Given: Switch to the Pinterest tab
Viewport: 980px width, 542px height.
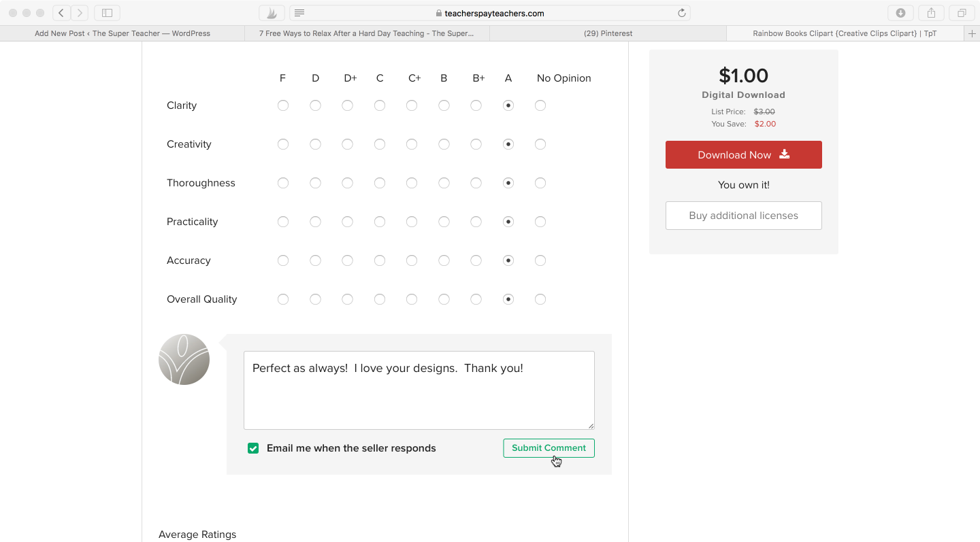Looking at the screenshot, I should click(x=608, y=33).
